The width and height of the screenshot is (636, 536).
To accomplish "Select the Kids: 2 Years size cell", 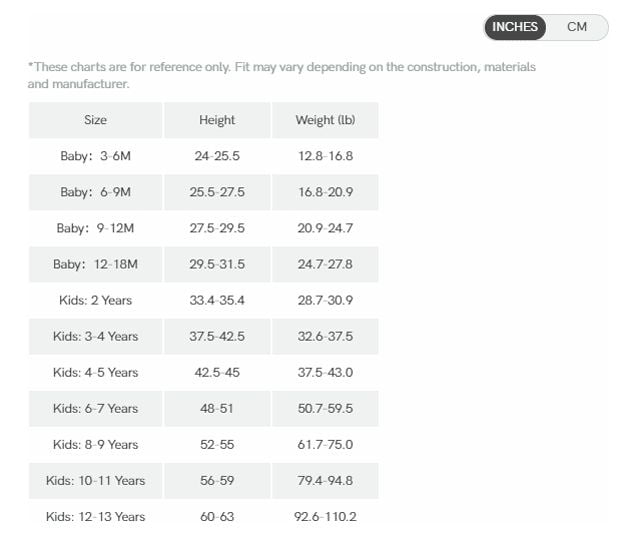I will 95,301.
